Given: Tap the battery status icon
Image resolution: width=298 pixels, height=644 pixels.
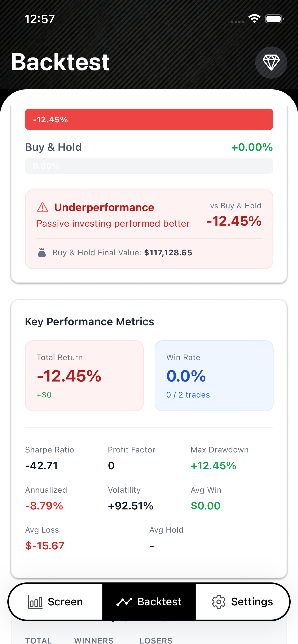Looking at the screenshot, I should tap(274, 19).
